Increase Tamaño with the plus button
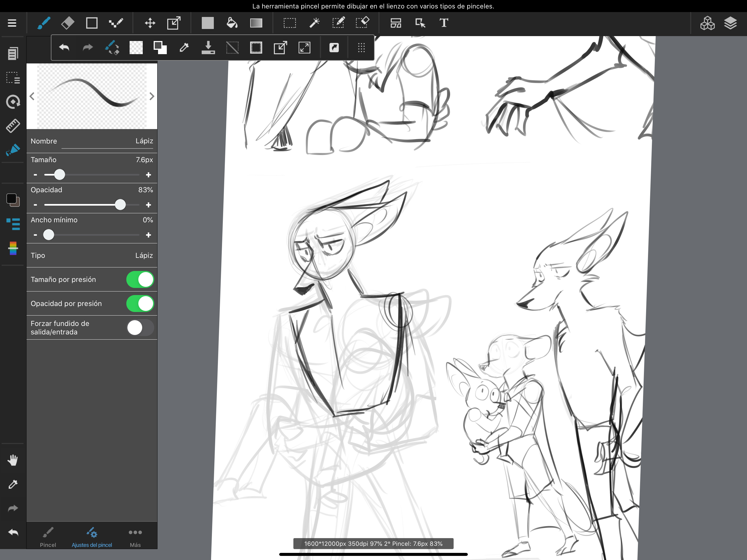The image size is (747, 560). [x=148, y=175]
